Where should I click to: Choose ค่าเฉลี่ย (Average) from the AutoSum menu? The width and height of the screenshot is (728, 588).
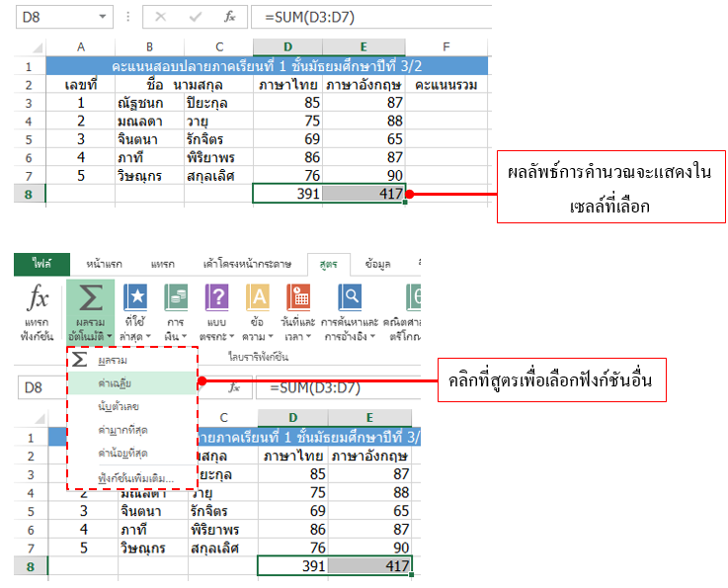(117, 381)
